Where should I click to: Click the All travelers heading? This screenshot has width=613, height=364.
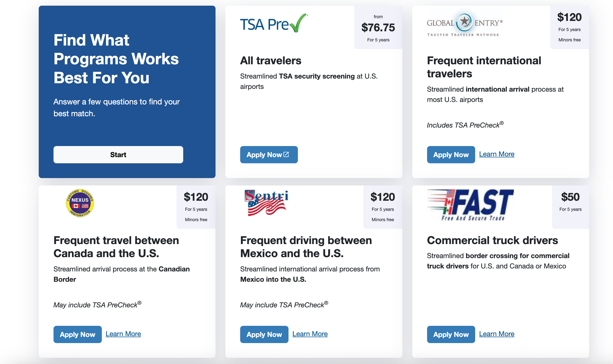click(271, 61)
